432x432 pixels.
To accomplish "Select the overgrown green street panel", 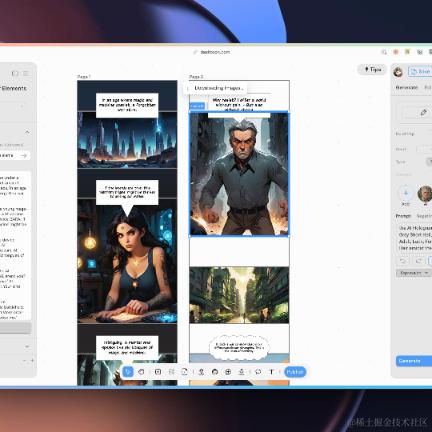I will coord(239,295).
